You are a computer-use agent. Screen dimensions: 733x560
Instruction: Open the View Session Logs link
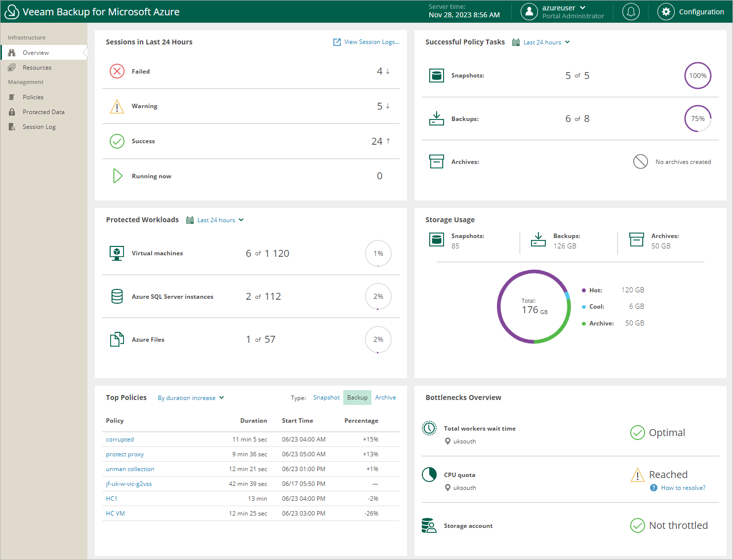[372, 42]
